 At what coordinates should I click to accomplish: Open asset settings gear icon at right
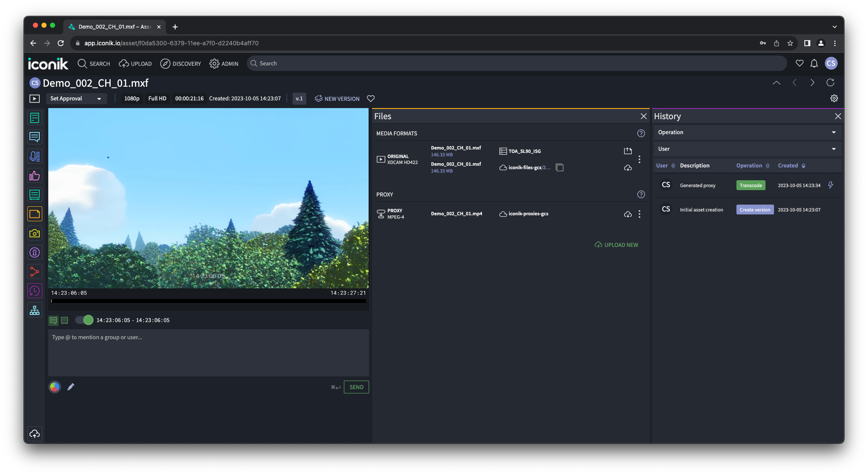pos(834,98)
